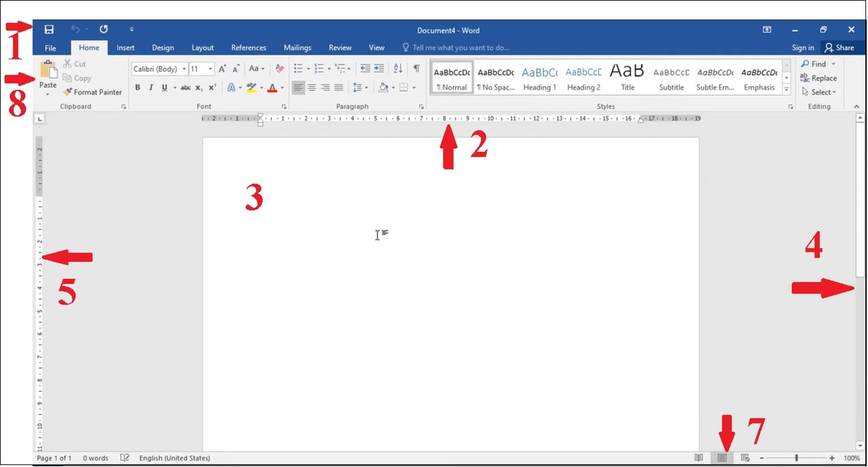Toggle Bold formatting

pyautogui.click(x=138, y=87)
